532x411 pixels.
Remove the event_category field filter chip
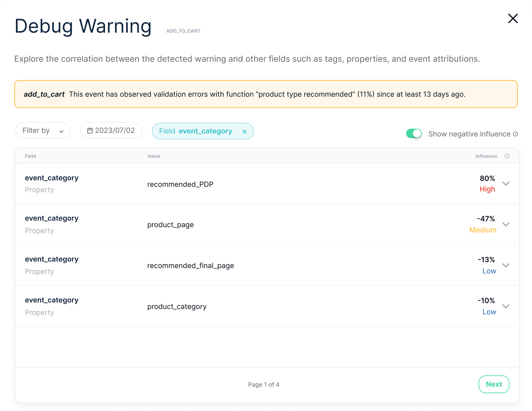[244, 131]
